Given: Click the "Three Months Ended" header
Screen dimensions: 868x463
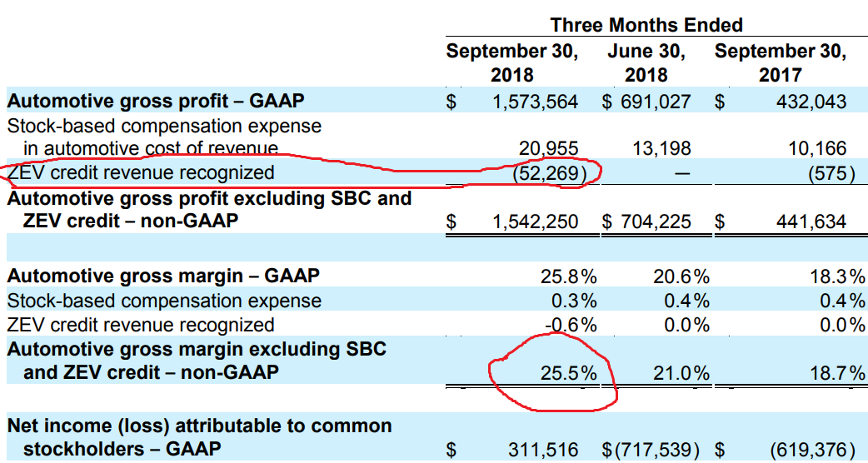Looking at the screenshot, I should [646, 25].
